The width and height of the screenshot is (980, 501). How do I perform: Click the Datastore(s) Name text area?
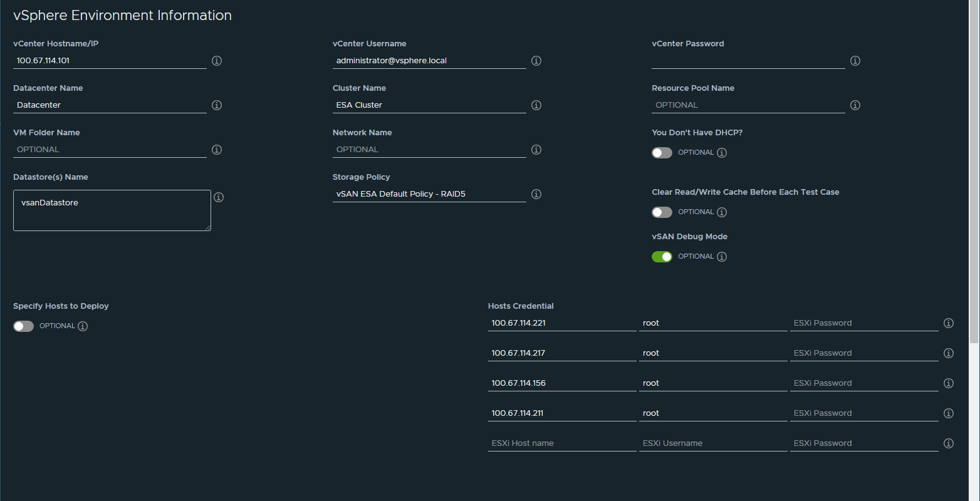pyautogui.click(x=112, y=210)
